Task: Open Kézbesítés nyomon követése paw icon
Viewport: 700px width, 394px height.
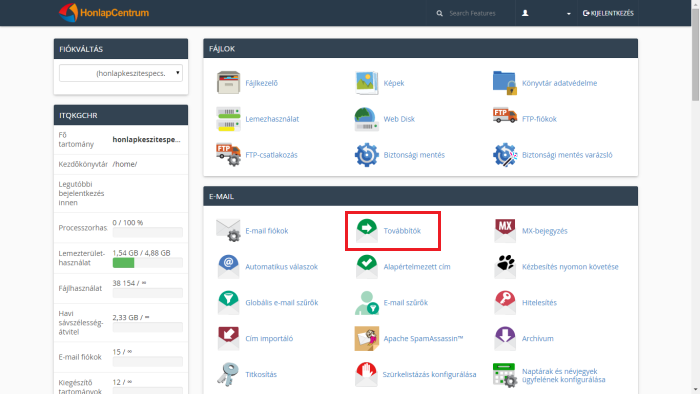Action: 505,266
